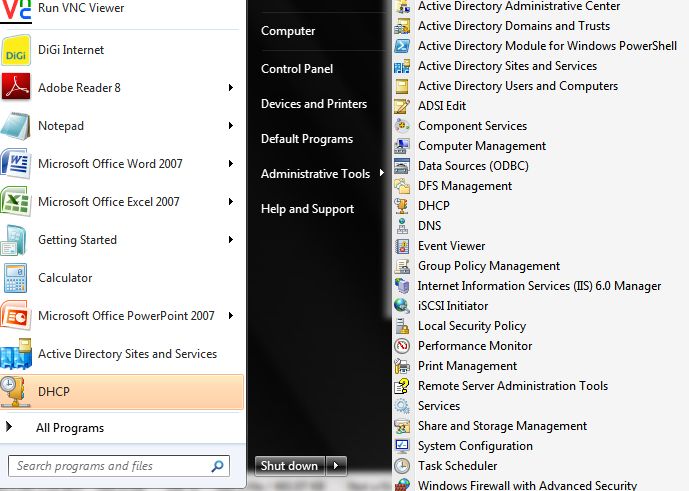Image resolution: width=689 pixels, height=491 pixels.
Task: Open Getting Started icon
Action: point(16,240)
